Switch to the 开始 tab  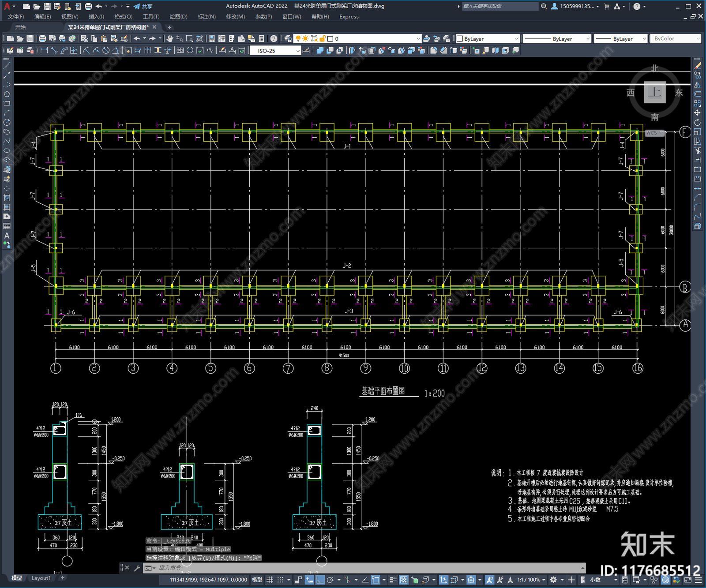(21, 27)
